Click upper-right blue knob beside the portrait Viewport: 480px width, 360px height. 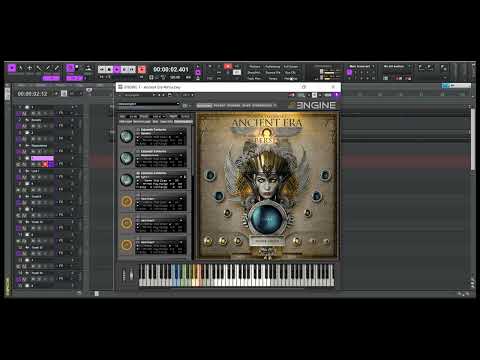(325, 175)
